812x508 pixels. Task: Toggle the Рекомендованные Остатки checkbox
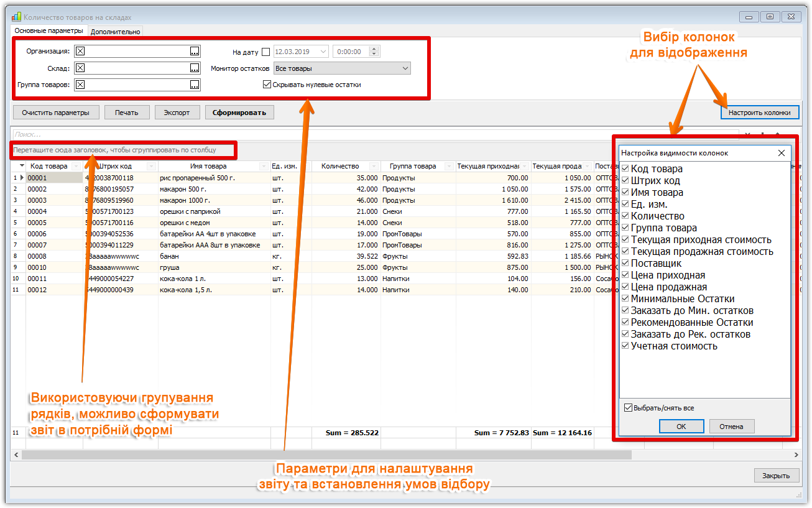coord(625,323)
